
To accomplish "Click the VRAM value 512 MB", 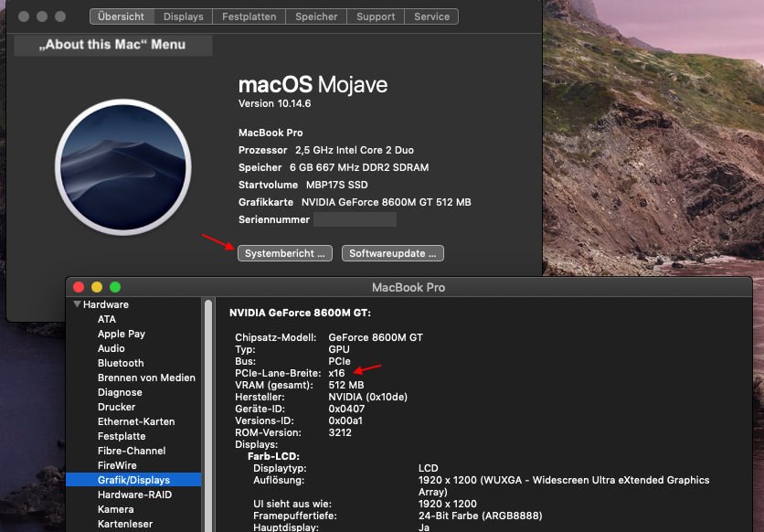I will click(346, 385).
